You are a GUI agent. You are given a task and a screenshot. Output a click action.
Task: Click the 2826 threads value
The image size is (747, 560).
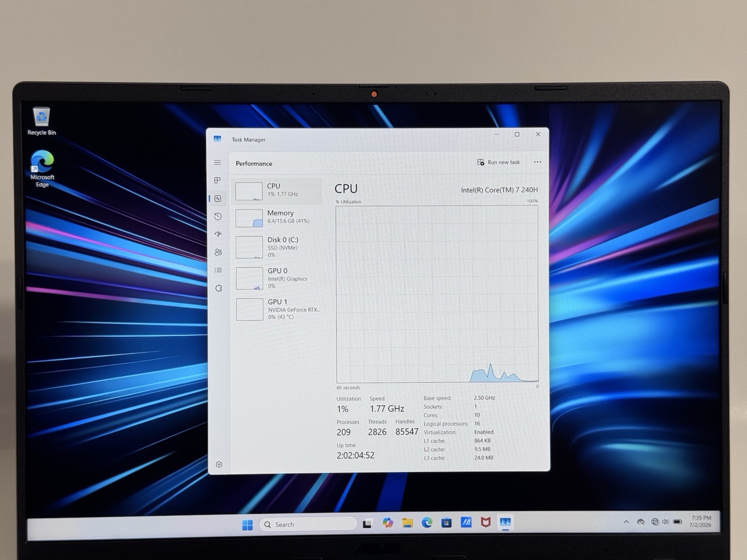point(377,432)
